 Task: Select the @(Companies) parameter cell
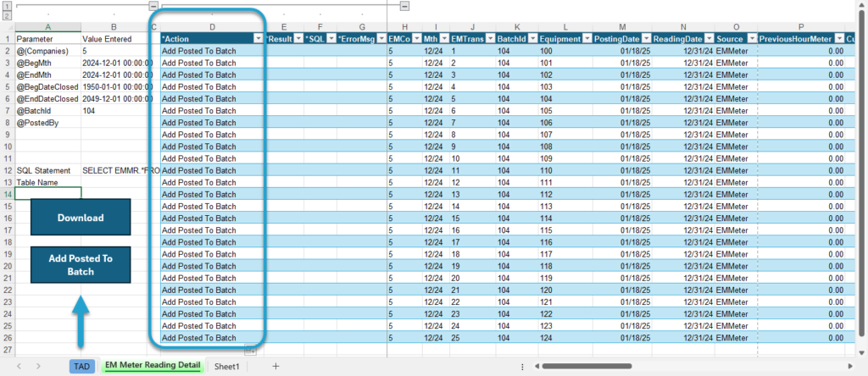click(x=48, y=51)
